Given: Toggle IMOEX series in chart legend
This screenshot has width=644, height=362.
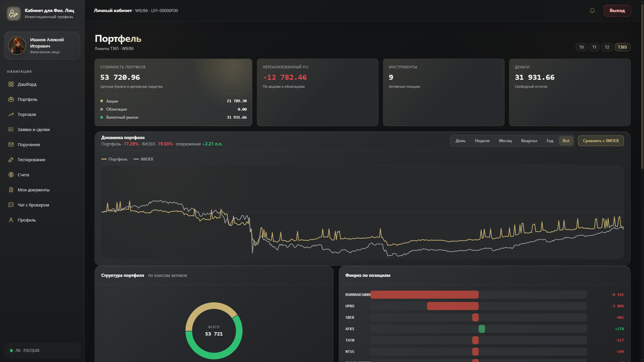Looking at the screenshot, I should pyautogui.click(x=143, y=159).
